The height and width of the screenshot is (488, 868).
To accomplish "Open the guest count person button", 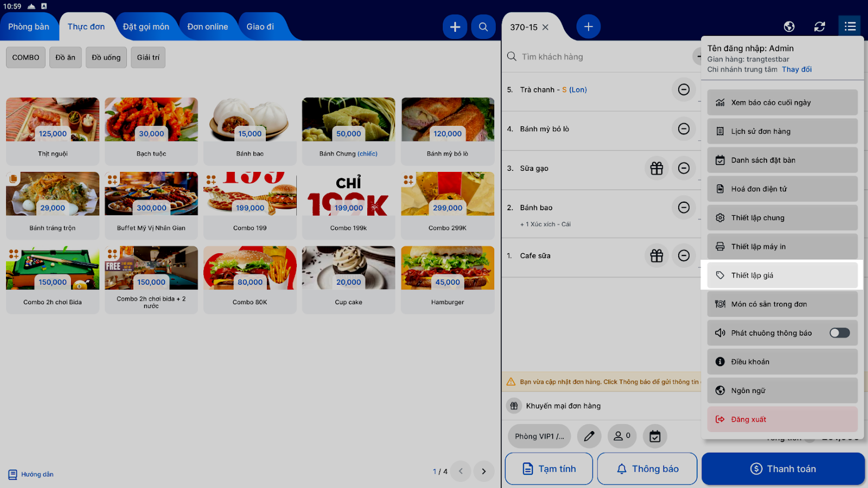I will (622, 436).
